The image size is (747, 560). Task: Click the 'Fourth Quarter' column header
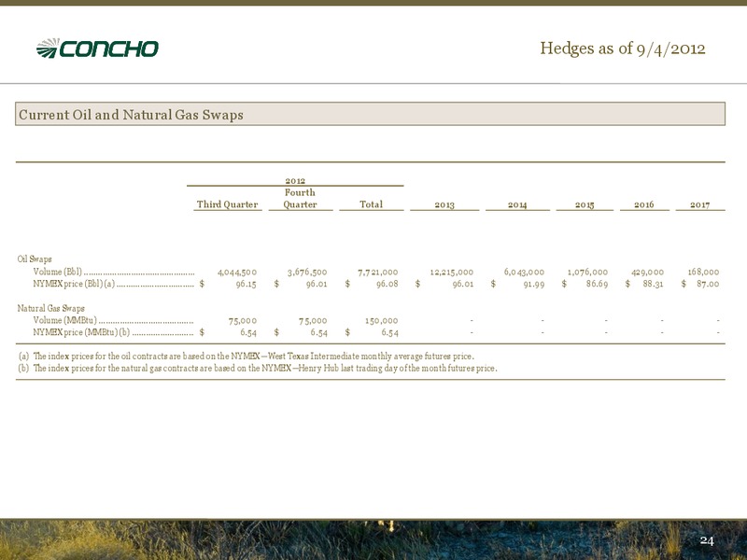click(300, 198)
